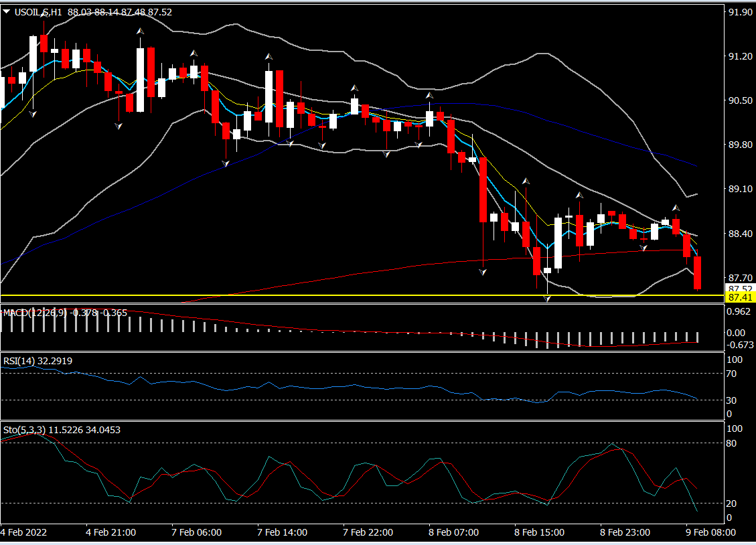Open the triangle dropdown beside USOIL.S,H1
Screen dimensions: 756x545
click(6, 12)
